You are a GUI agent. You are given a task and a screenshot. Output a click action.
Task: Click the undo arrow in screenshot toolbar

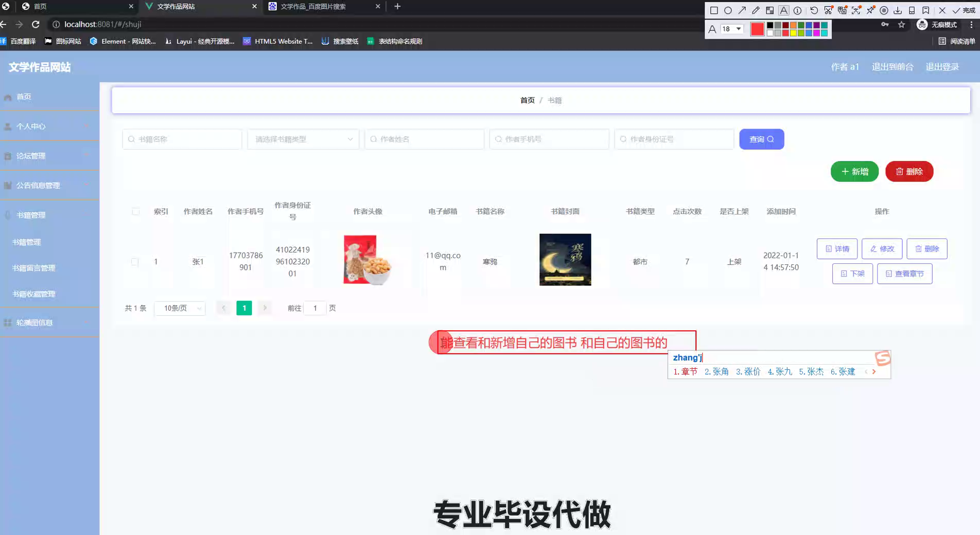point(814,10)
